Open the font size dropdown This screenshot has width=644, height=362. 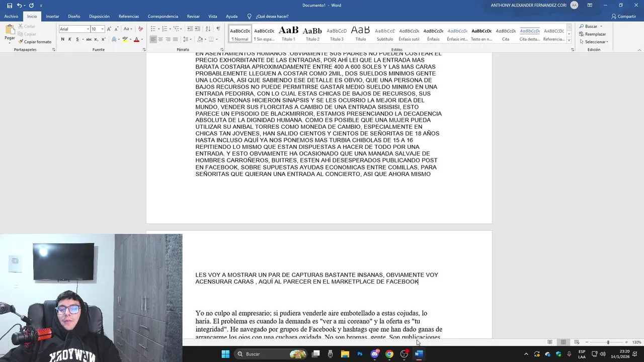[102, 29]
